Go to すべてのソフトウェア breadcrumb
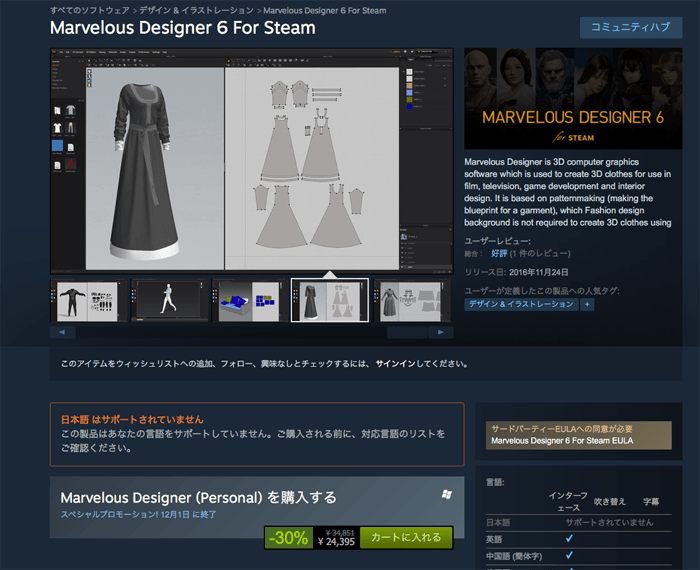The height and width of the screenshot is (570, 700). click(90, 10)
